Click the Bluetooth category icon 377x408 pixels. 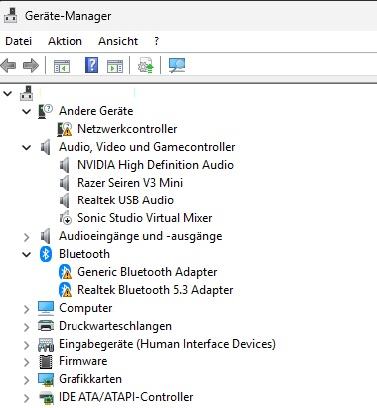(x=46, y=254)
